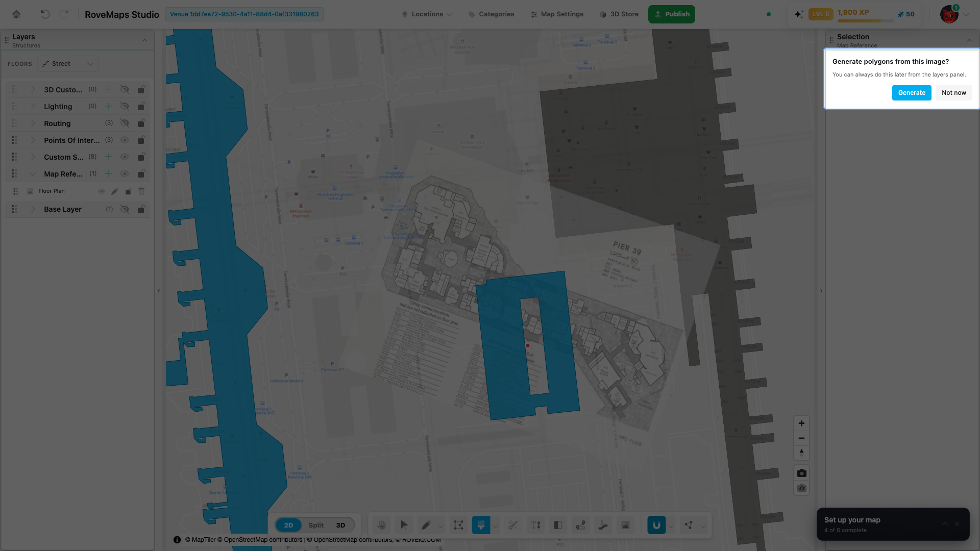
Task: Hide the Custom S... layer
Action: [x=125, y=157]
